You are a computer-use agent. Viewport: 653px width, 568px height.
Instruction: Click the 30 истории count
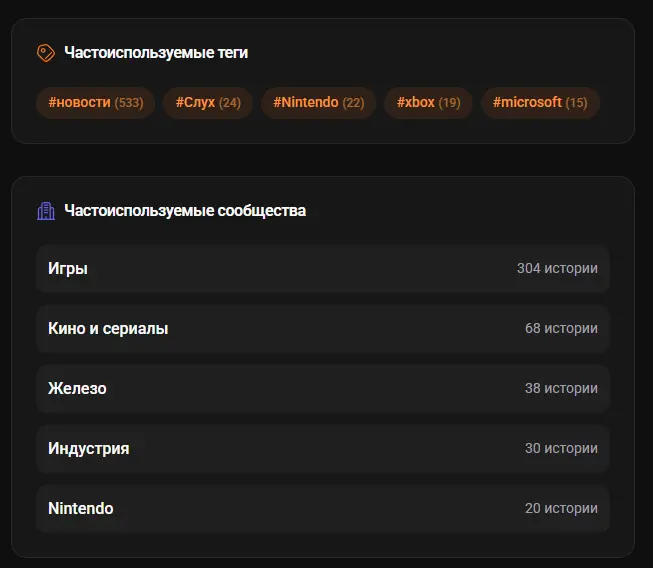click(x=561, y=449)
